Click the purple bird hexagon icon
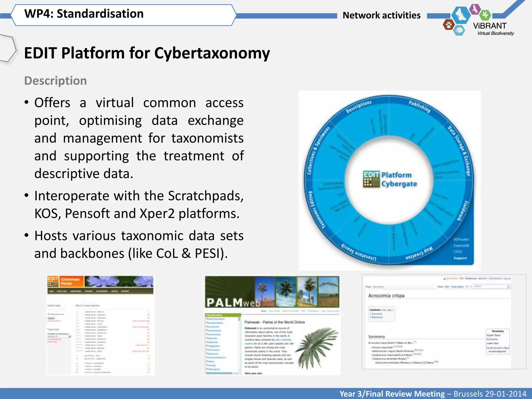This screenshot has height=399, width=532. point(475,10)
